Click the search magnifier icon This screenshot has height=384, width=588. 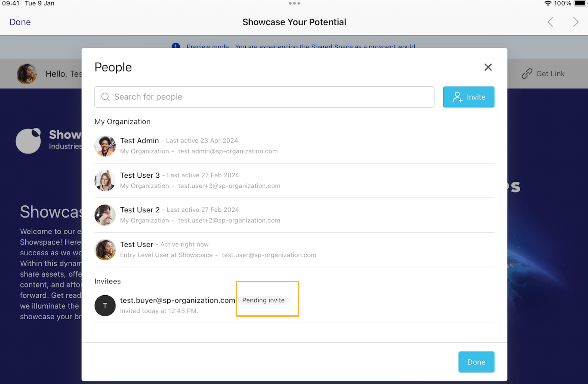tap(105, 97)
